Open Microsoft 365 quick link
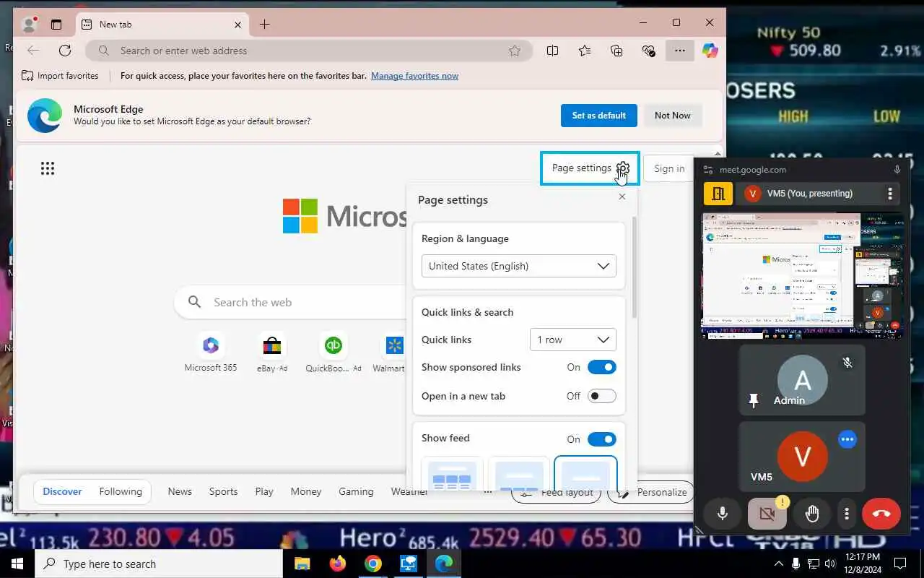Screen dimensions: 924x578 coord(211,353)
